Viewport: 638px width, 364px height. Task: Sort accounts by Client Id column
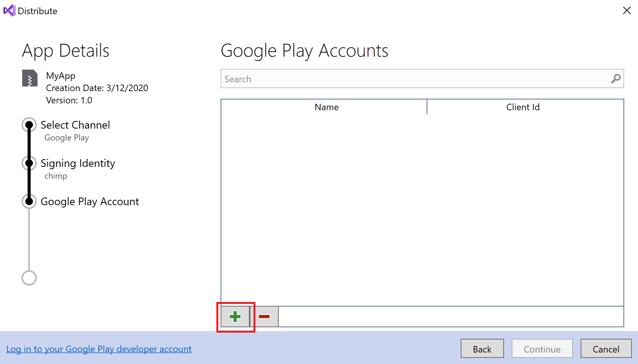pyautogui.click(x=525, y=107)
